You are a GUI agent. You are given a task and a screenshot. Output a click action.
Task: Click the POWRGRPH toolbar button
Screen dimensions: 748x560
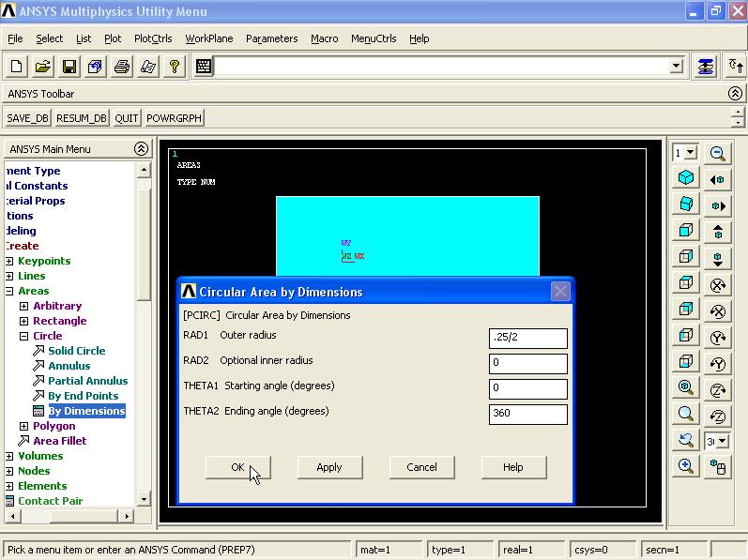(175, 117)
